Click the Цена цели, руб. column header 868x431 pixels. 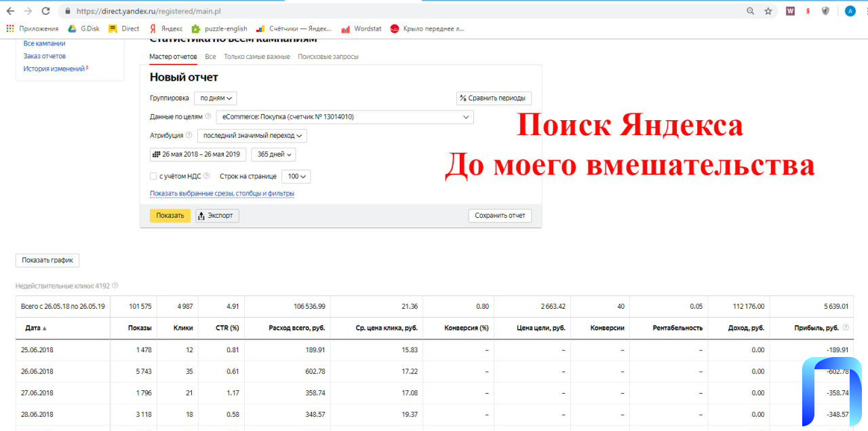click(x=541, y=328)
